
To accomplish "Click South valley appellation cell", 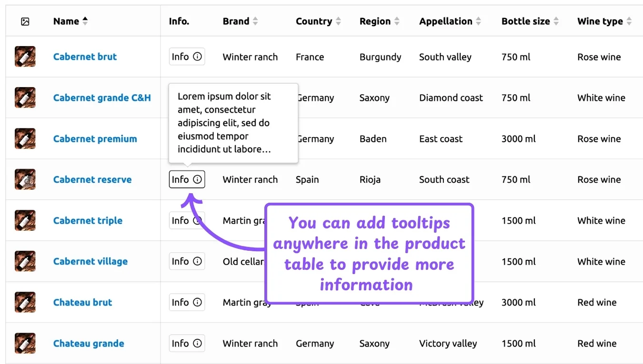I will pos(445,57).
